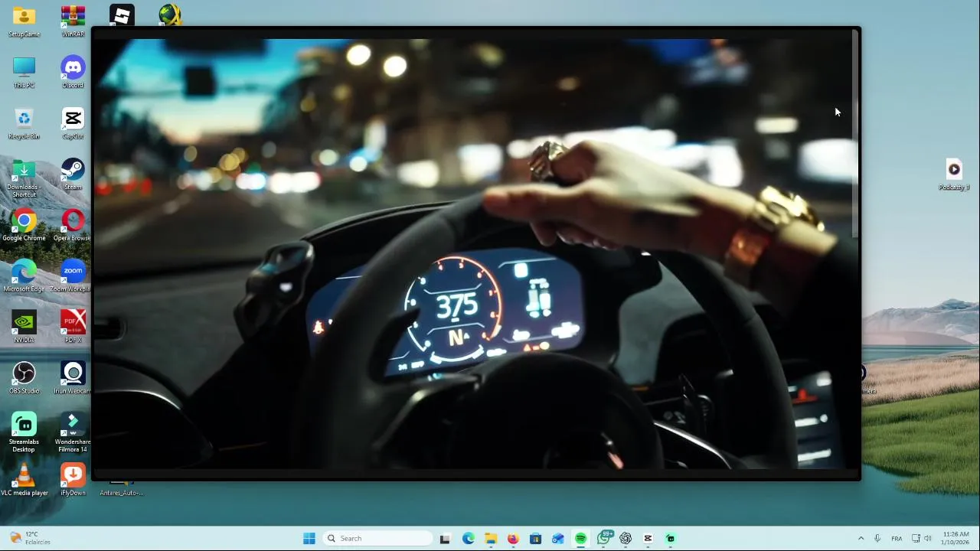Open Microsoft Edge from the taskbar
The width and height of the screenshot is (980, 551).
pyautogui.click(x=469, y=539)
